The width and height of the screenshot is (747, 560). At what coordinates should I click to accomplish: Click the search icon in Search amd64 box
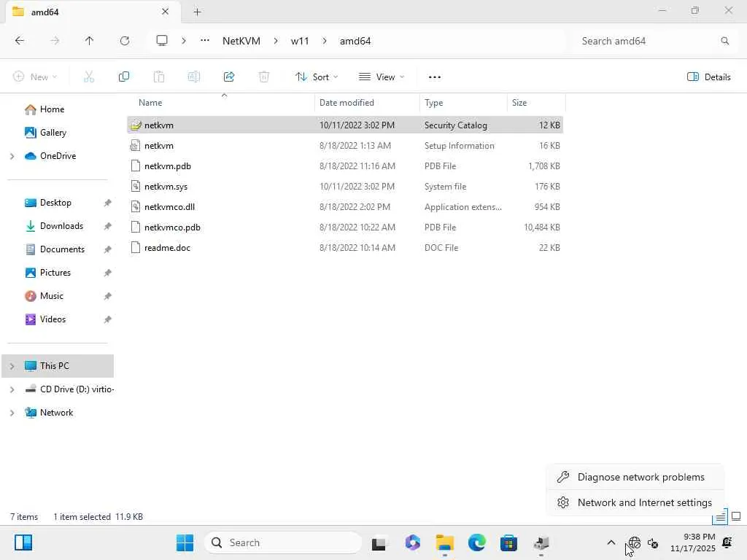724,41
